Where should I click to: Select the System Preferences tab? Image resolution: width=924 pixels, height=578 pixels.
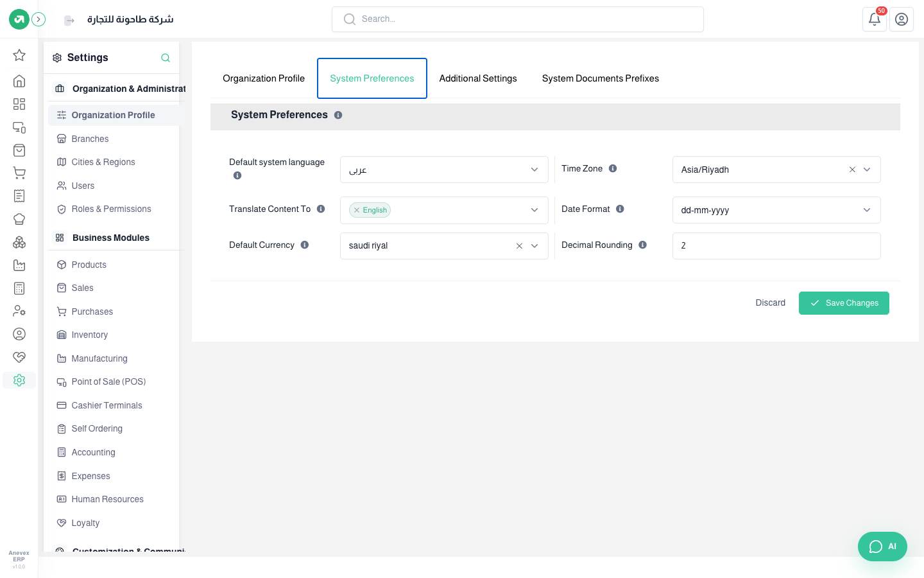(x=372, y=78)
